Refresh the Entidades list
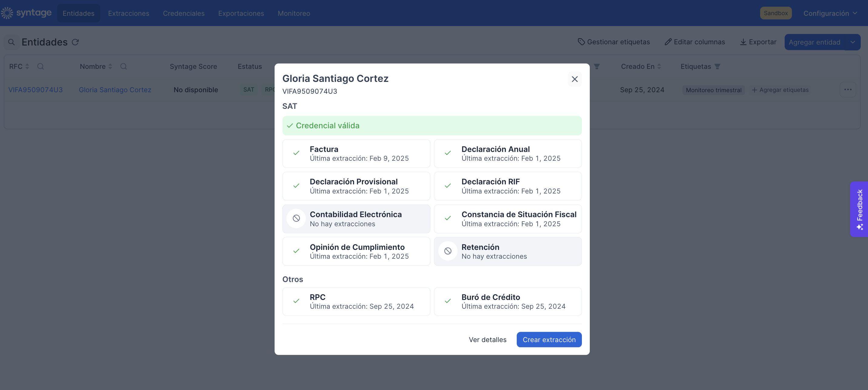The image size is (868, 390). pos(75,42)
